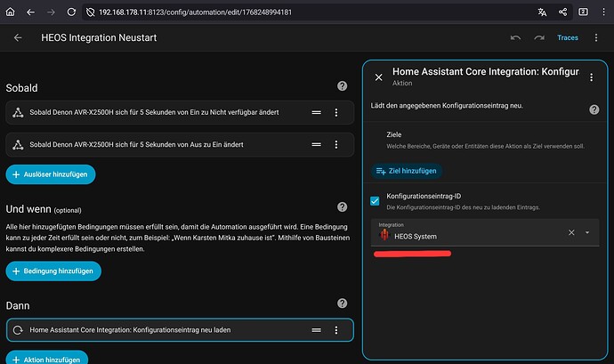
Task: Go back from HEOS Integration Neustart automation
Action: pyautogui.click(x=18, y=37)
